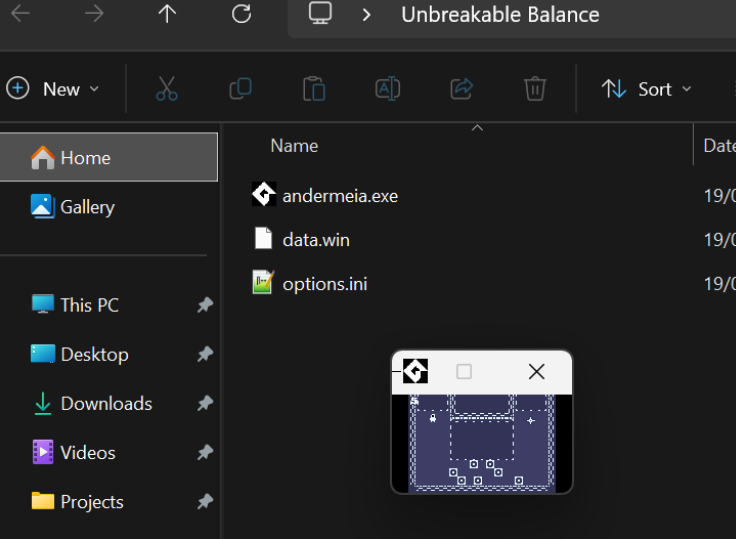This screenshot has width=736, height=539.
Task: Select the andermeia.exe file
Action: [x=340, y=196]
